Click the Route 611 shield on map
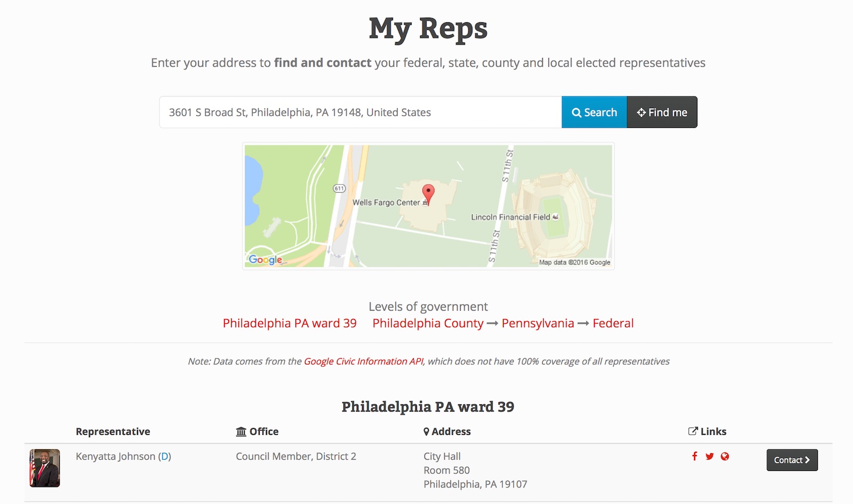The height and width of the screenshot is (504, 853). point(339,188)
